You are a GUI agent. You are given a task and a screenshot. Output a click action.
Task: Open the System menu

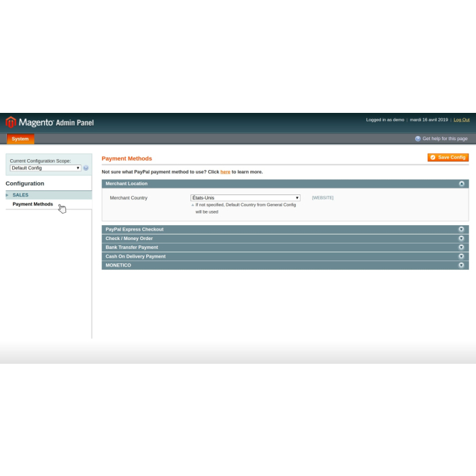(20, 139)
